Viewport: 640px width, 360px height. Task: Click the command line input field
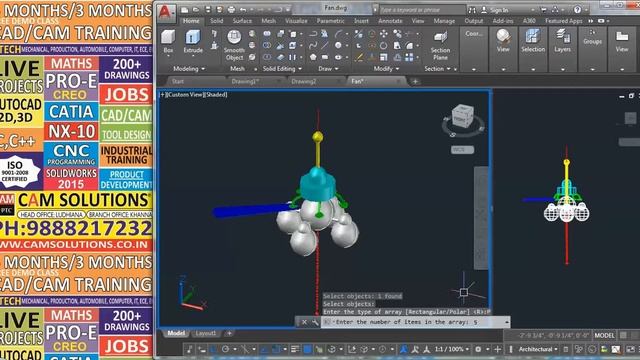coord(416,322)
